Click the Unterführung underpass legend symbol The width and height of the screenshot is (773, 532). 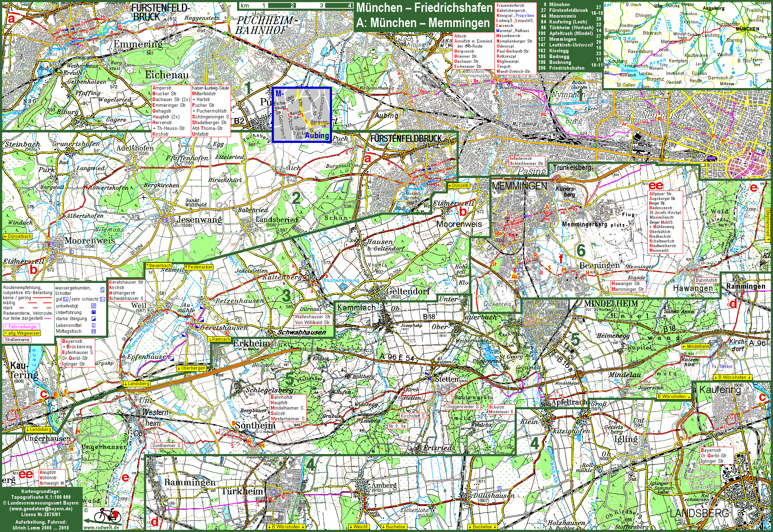(94, 312)
